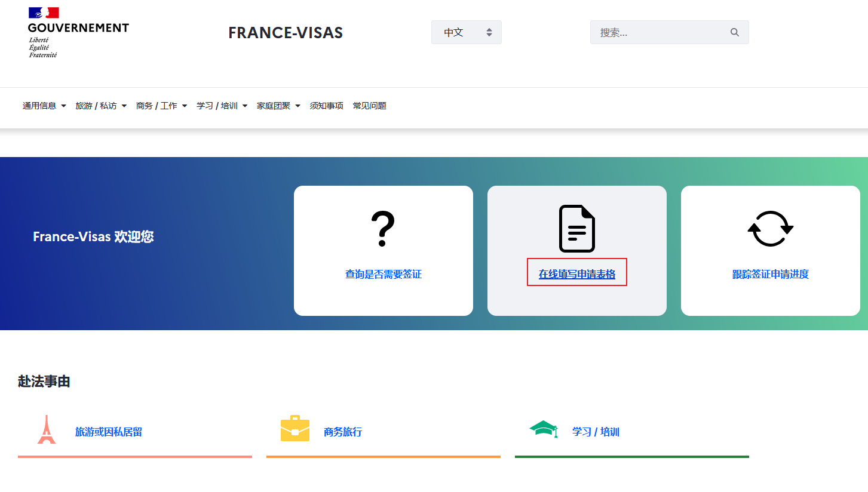The image size is (868, 492).
Task: Click the FRANCE-VISAS site title
Action: (286, 33)
